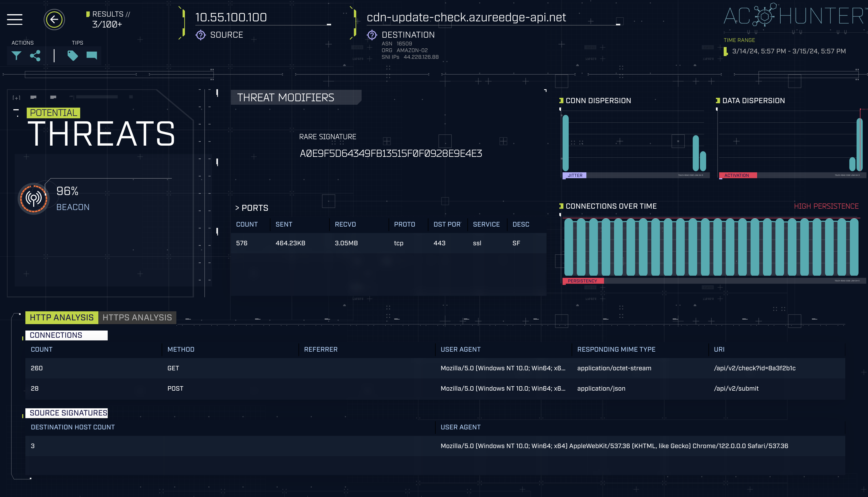868x497 pixels.
Task: Select the 576 count ports row
Action: pos(388,243)
